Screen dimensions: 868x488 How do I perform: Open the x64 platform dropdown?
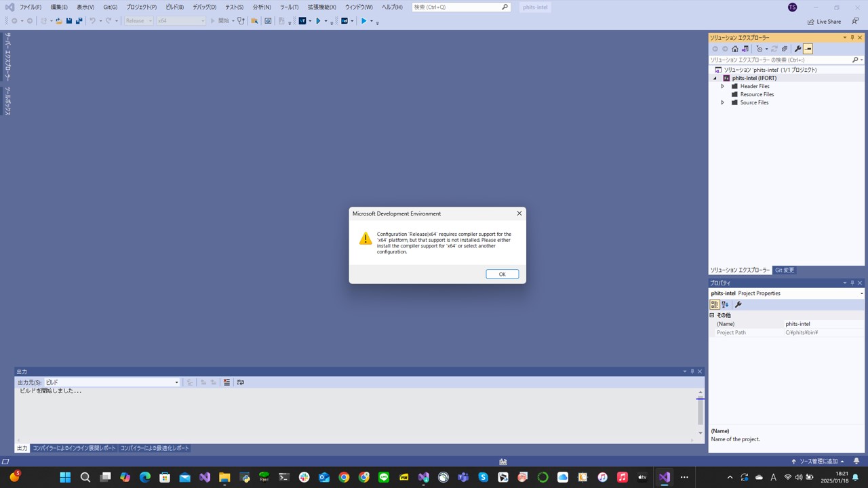tap(181, 21)
